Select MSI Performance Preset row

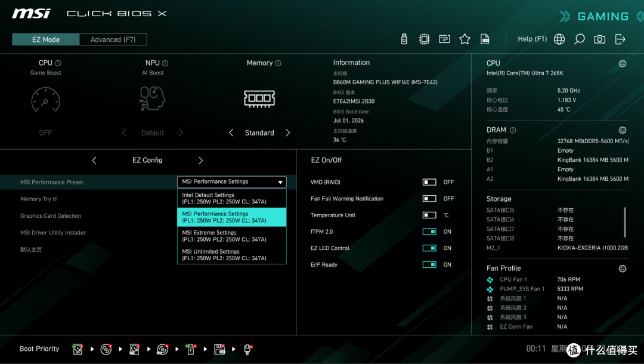[148, 182]
